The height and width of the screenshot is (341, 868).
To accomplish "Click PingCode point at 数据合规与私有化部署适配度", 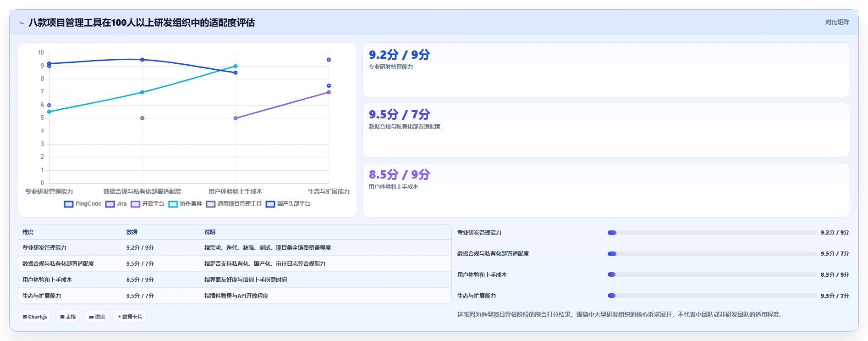I will (x=142, y=60).
